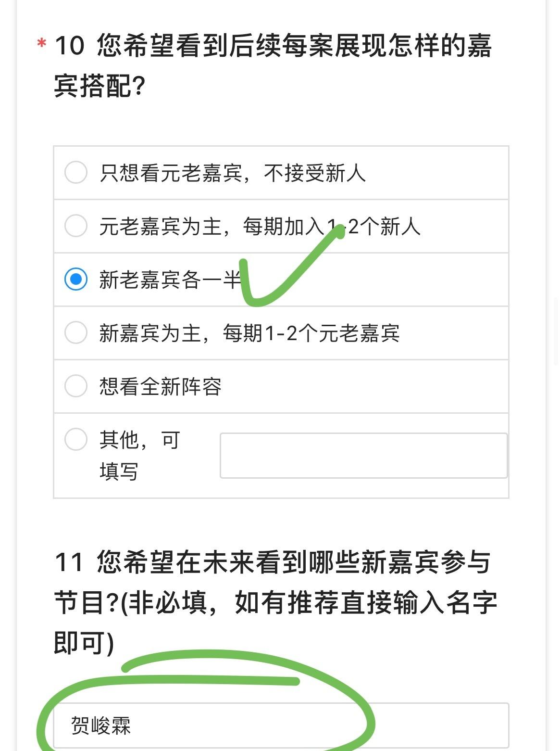Tap the 其他，可填写 label text
This screenshot has width=560, height=751.
pos(139,455)
